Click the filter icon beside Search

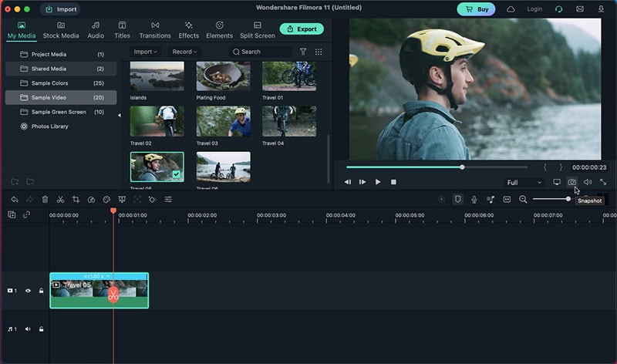(x=303, y=52)
